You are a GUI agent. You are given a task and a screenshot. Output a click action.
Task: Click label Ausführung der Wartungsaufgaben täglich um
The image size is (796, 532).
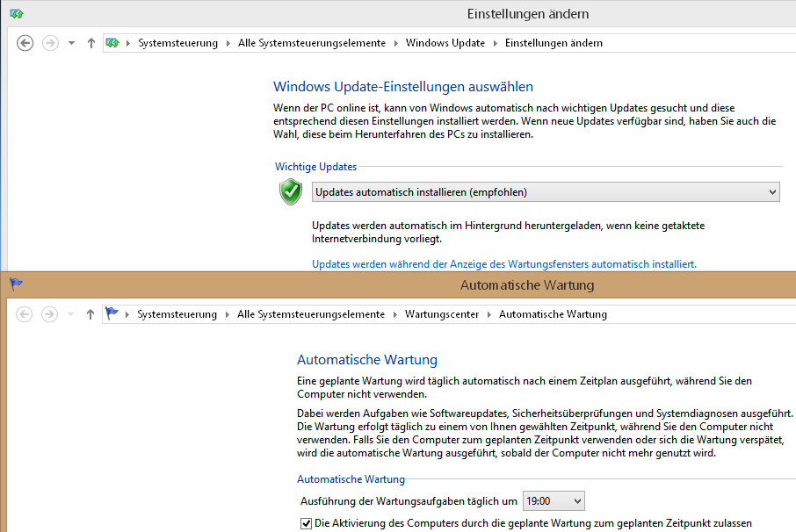[x=409, y=501]
